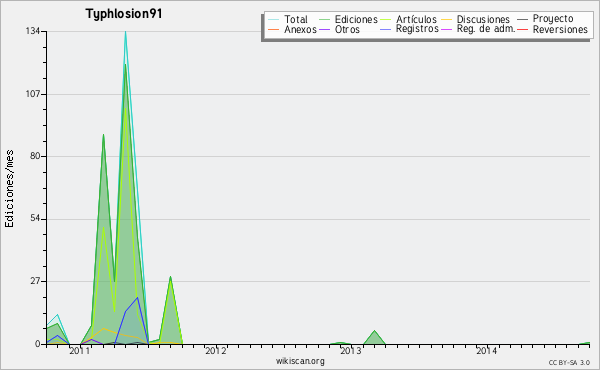
Task: Click the Proyecto legend label
Action: (553, 19)
